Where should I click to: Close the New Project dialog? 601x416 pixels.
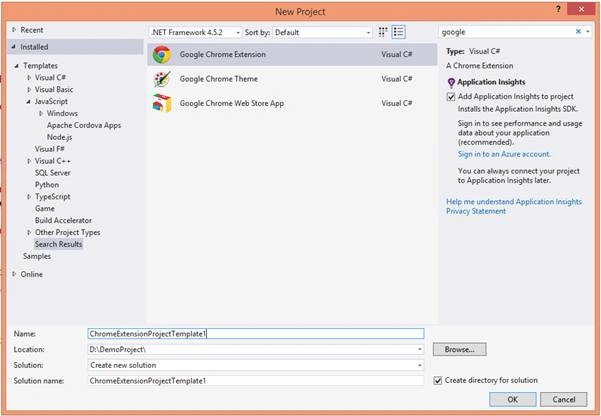[x=581, y=9]
